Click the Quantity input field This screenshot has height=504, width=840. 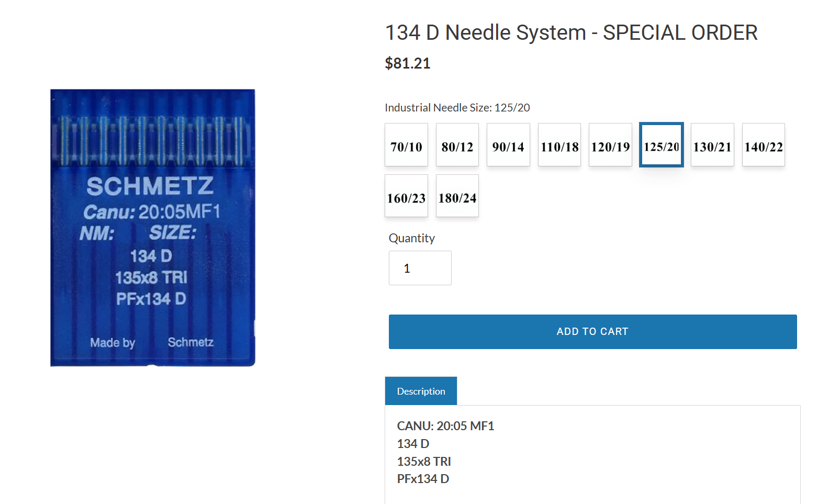(420, 268)
